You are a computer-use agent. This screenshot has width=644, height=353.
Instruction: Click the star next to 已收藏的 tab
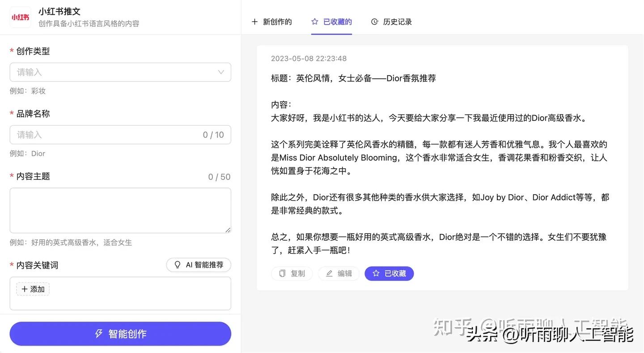coord(315,21)
